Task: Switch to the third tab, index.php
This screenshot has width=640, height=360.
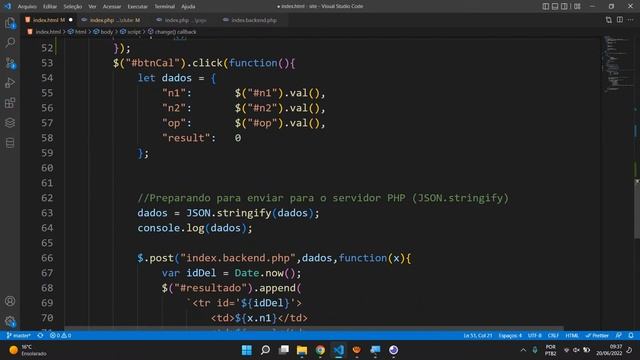Action: coord(185,20)
